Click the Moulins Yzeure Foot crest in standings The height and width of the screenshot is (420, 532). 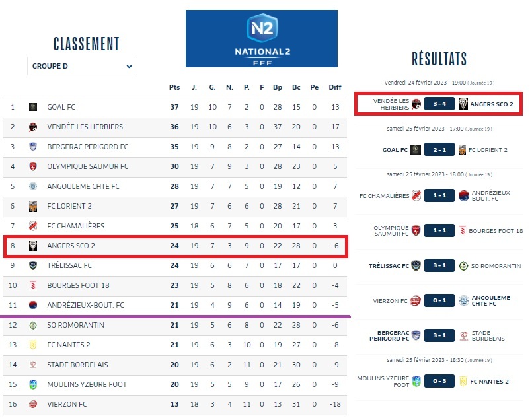(x=33, y=384)
